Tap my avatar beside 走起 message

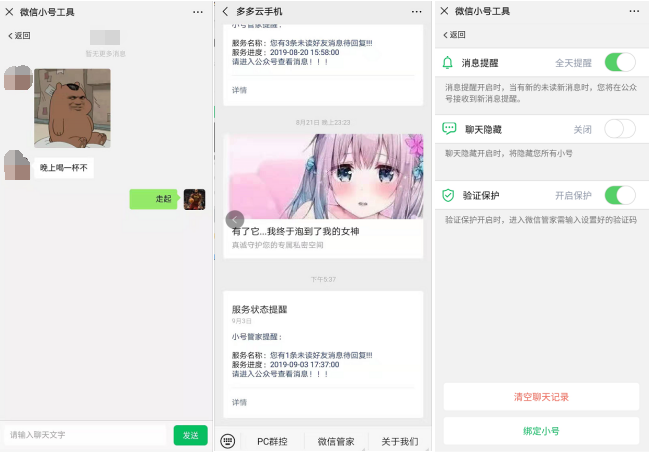pyautogui.click(x=194, y=199)
